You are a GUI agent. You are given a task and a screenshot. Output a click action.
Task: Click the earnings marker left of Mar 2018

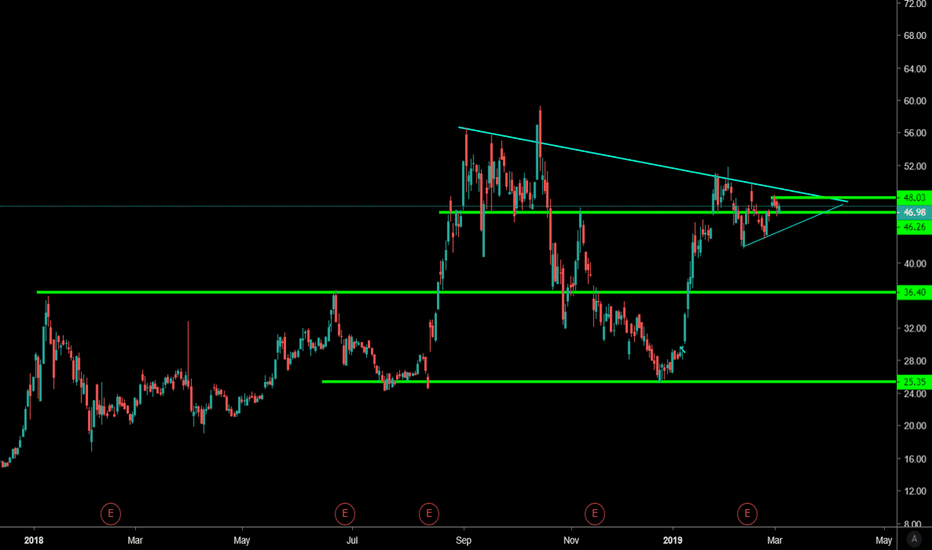coord(111,513)
